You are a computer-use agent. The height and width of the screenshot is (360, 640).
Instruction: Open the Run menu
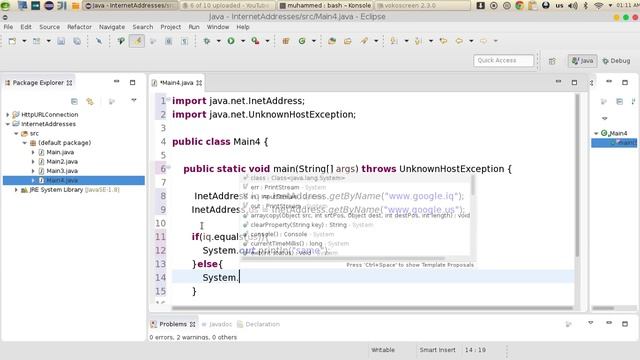(194, 27)
